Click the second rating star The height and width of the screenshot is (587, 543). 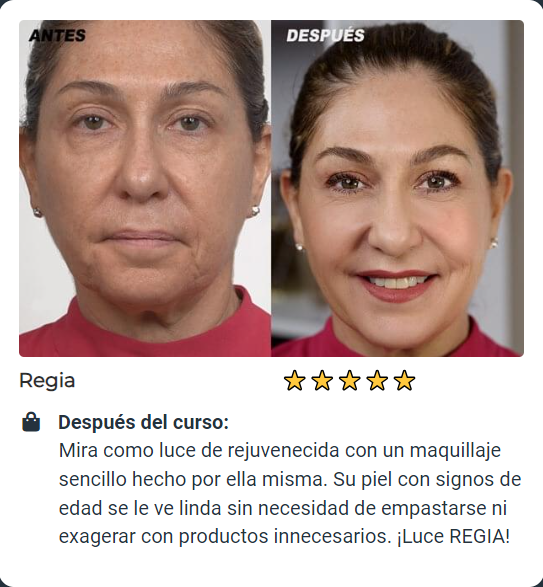pos(322,380)
